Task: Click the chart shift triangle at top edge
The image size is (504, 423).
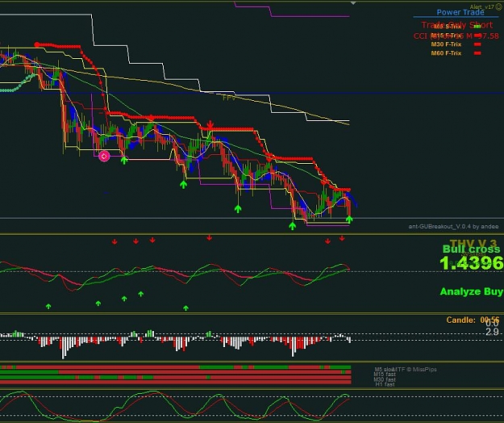Action: tap(353, 3)
